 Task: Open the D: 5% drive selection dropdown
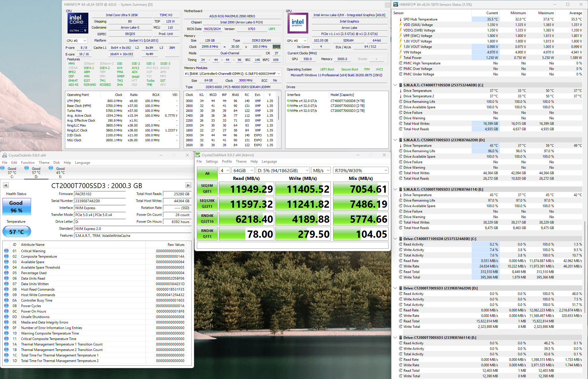pyautogui.click(x=283, y=170)
